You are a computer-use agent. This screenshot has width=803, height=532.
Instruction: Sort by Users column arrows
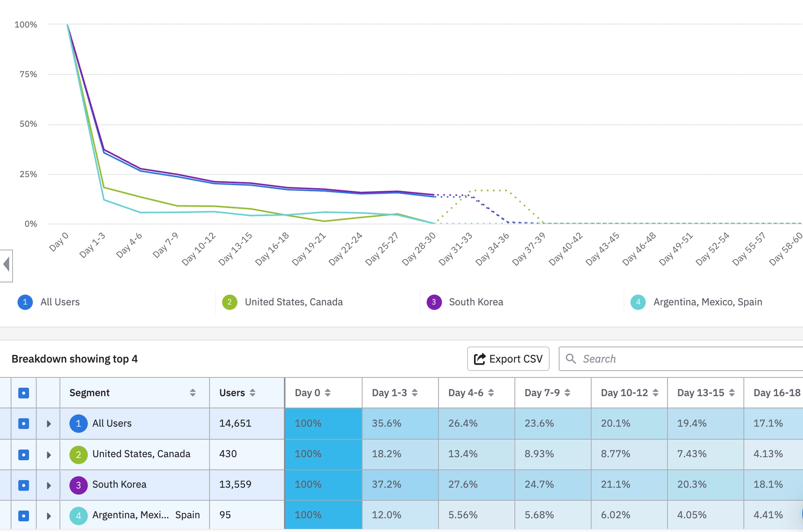[x=253, y=393]
